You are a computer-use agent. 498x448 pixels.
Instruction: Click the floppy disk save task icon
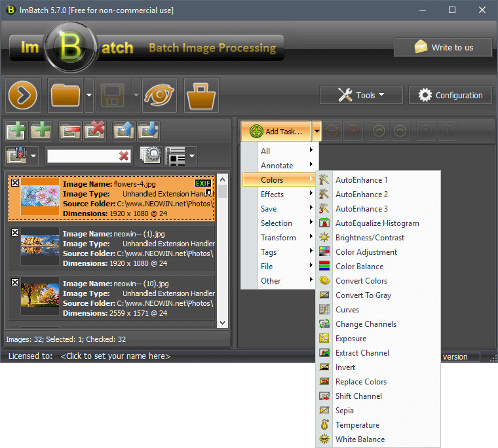[113, 95]
